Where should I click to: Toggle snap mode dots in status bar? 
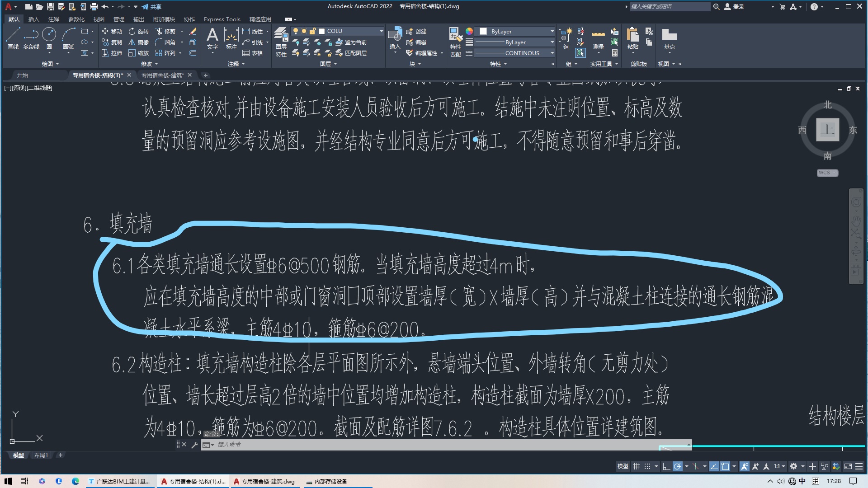point(647,466)
